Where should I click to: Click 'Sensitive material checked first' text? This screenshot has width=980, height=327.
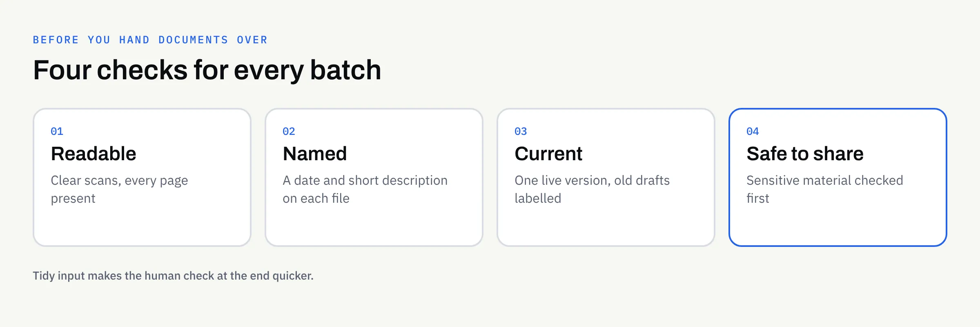(825, 189)
